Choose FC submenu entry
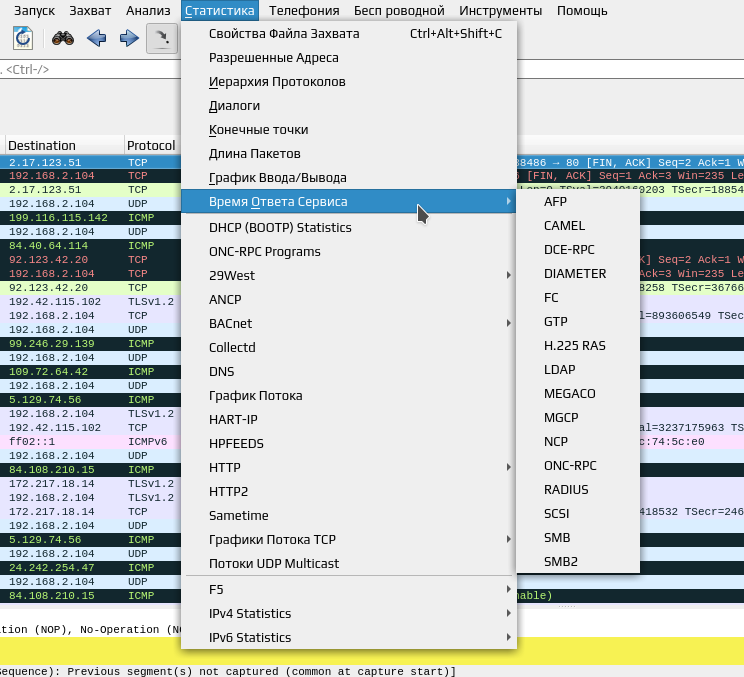 pos(578,297)
